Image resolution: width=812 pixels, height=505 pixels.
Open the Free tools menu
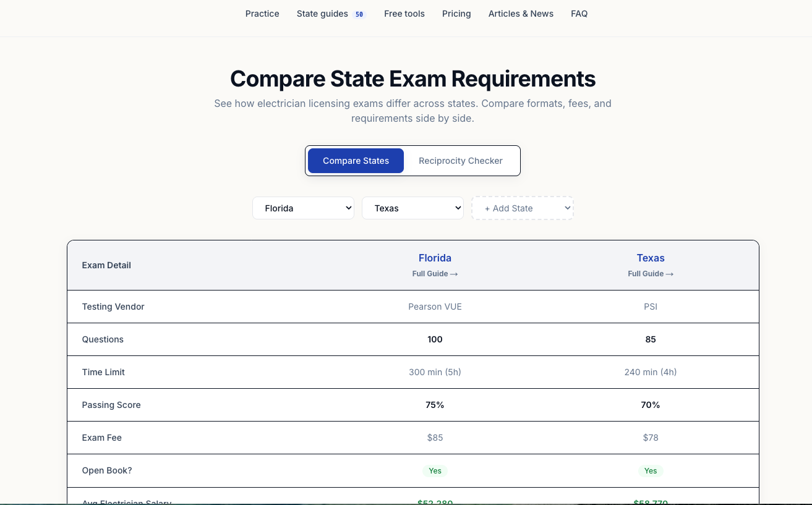(x=404, y=14)
